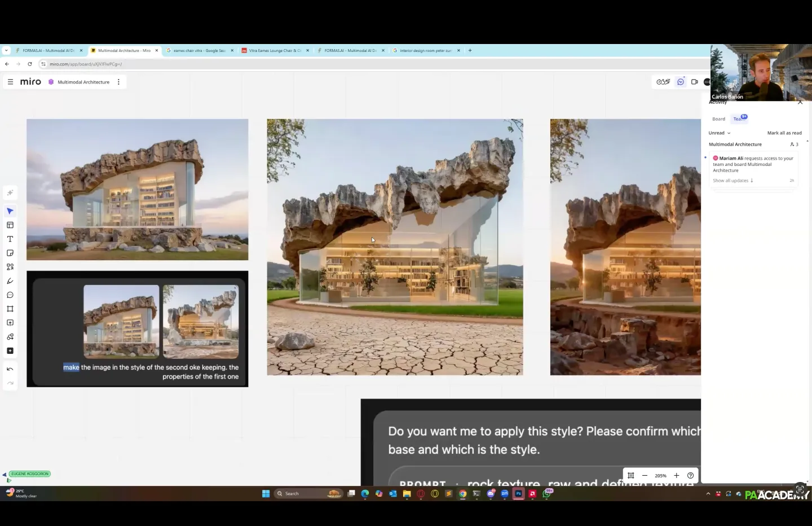Open the board options three-dot menu

pos(118,82)
